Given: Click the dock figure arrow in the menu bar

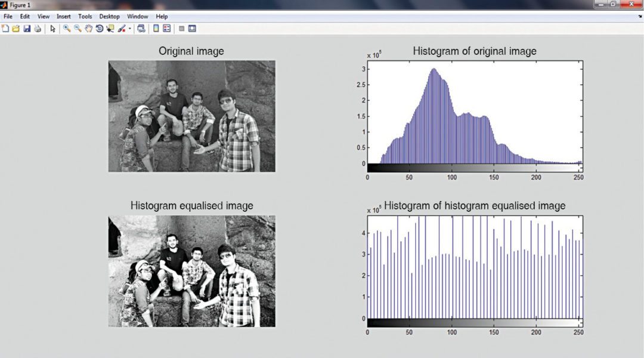Looking at the screenshot, I should 639,17.
